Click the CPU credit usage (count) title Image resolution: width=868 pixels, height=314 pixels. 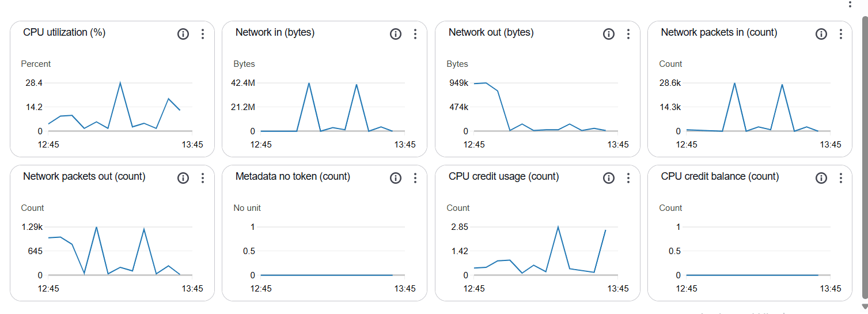click(503, 176)
